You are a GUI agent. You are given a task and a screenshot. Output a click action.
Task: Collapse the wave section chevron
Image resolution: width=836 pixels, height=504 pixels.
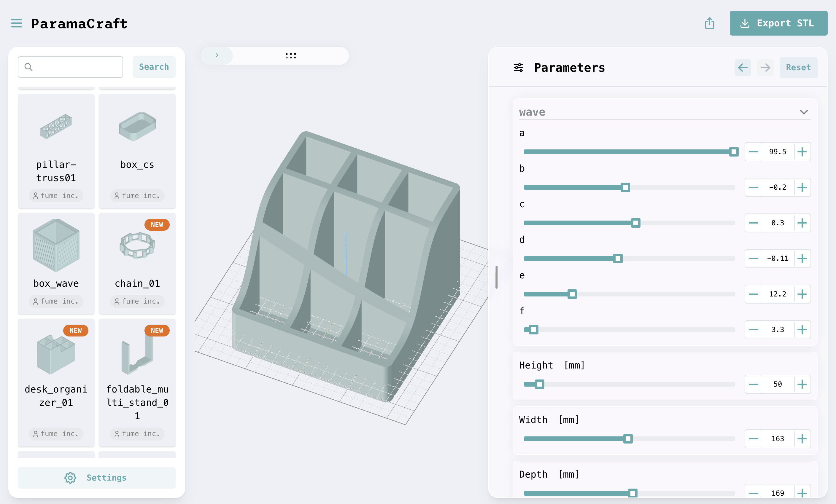tap(803, 112)
